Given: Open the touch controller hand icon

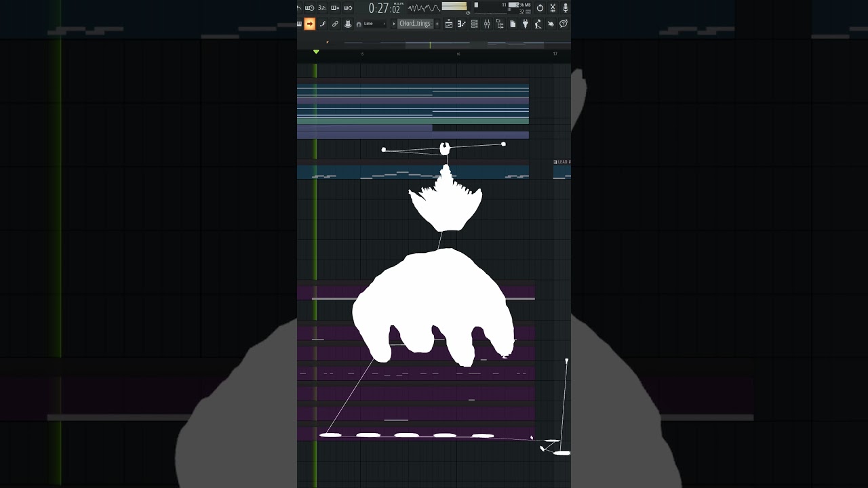Looking at the screenshot, I should (x=551, y=24).
